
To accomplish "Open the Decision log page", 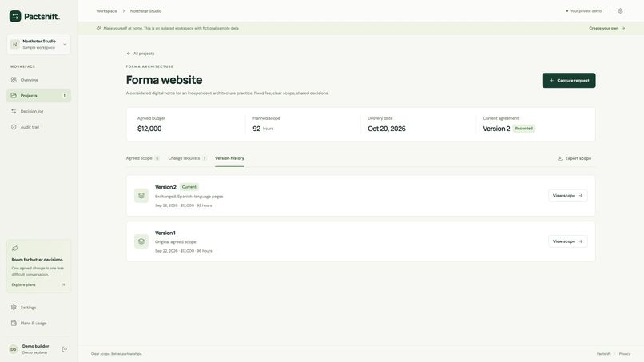I will coord(38,111).
